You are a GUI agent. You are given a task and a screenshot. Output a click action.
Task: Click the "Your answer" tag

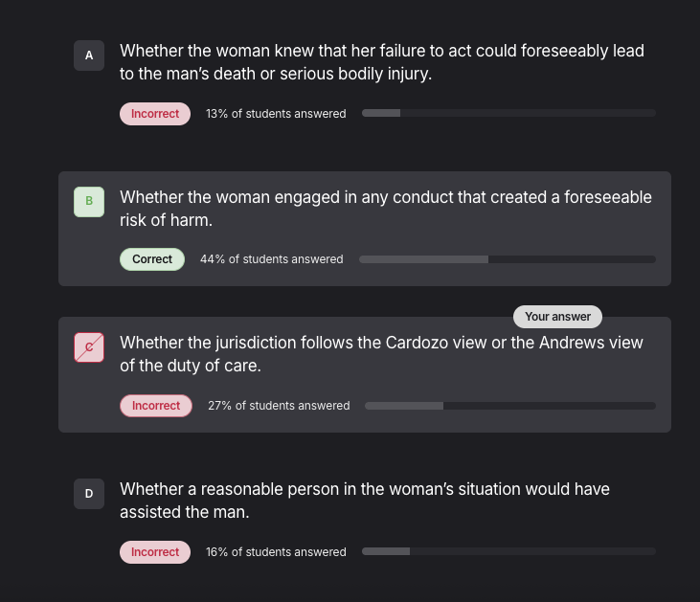(557, 317)
